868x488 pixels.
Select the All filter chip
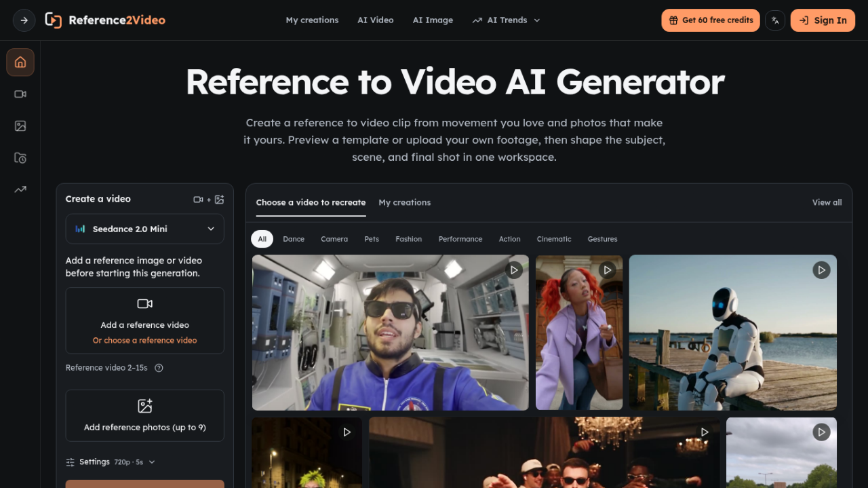pos(262,239)
